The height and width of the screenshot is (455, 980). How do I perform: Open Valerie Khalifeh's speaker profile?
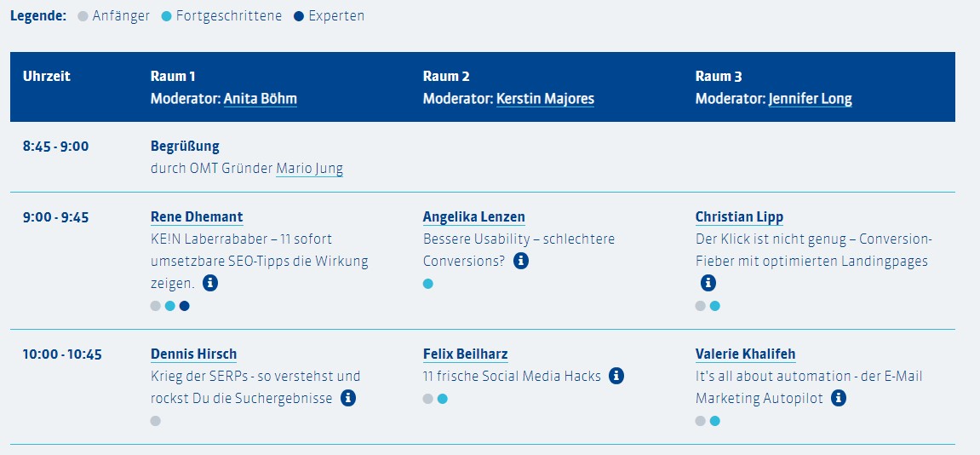point(746,354)
